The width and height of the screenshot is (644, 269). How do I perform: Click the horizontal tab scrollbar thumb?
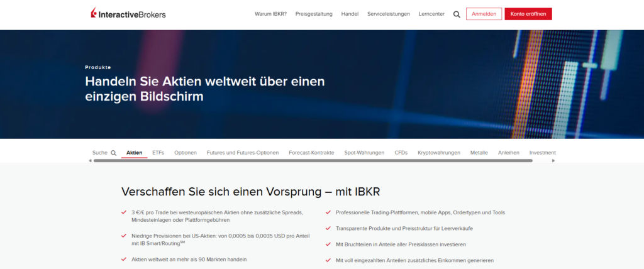313,160
